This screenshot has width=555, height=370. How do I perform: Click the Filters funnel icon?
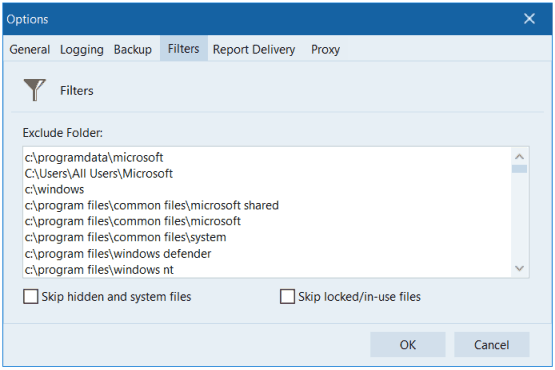pyautogui.click(x=35, y=90)
